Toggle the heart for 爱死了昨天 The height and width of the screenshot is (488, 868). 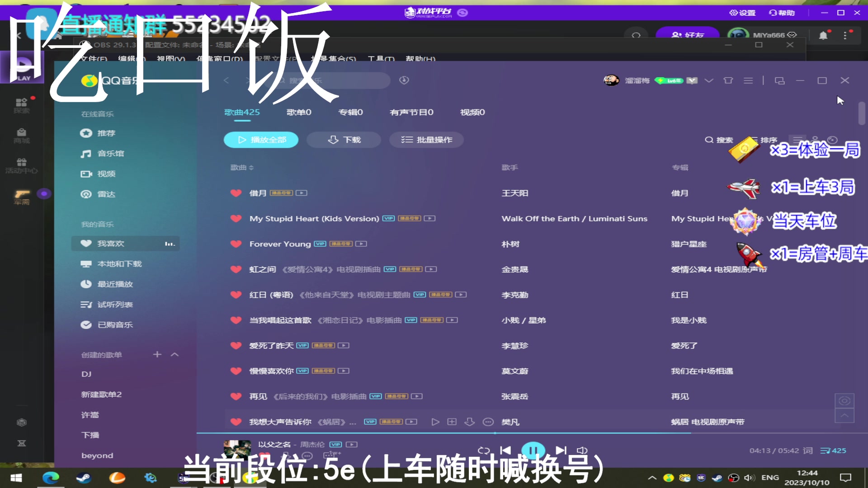(x=236, y=345)
